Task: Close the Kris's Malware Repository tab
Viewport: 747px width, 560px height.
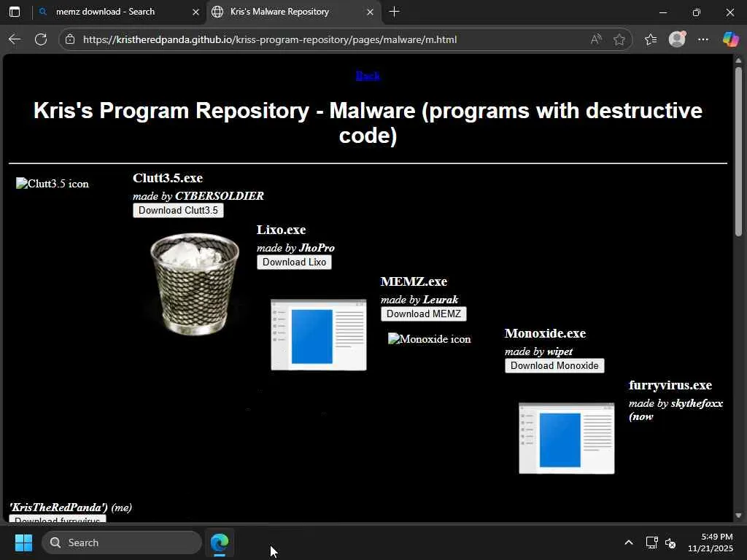Action: point(370,12)
